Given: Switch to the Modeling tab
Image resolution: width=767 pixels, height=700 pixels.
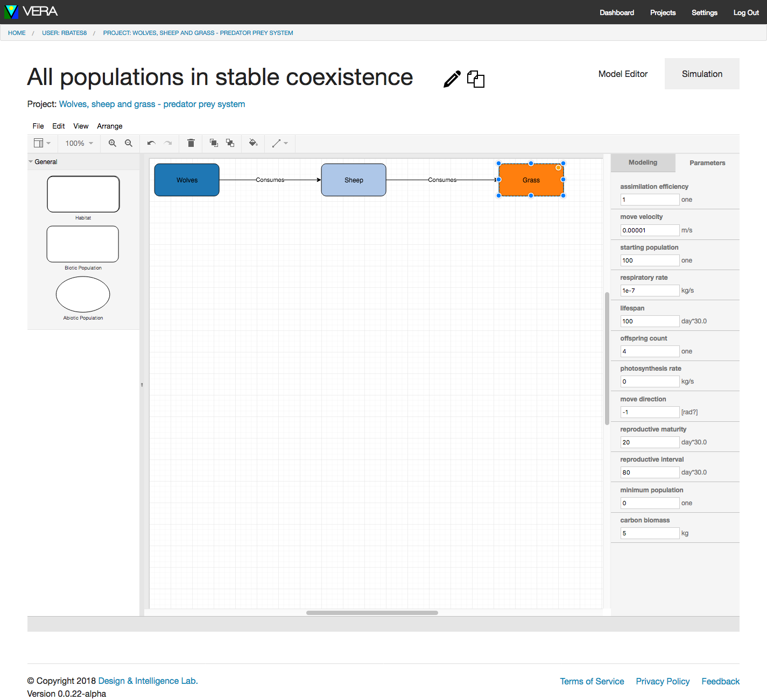Looking at the screenshot, I should tap(643, 162).
